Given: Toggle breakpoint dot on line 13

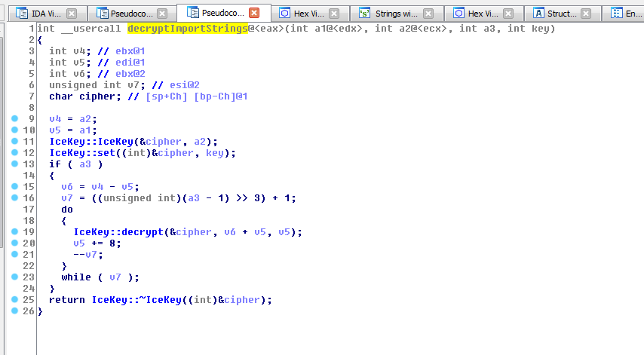Looking at the screenshot, I should 15,164.
